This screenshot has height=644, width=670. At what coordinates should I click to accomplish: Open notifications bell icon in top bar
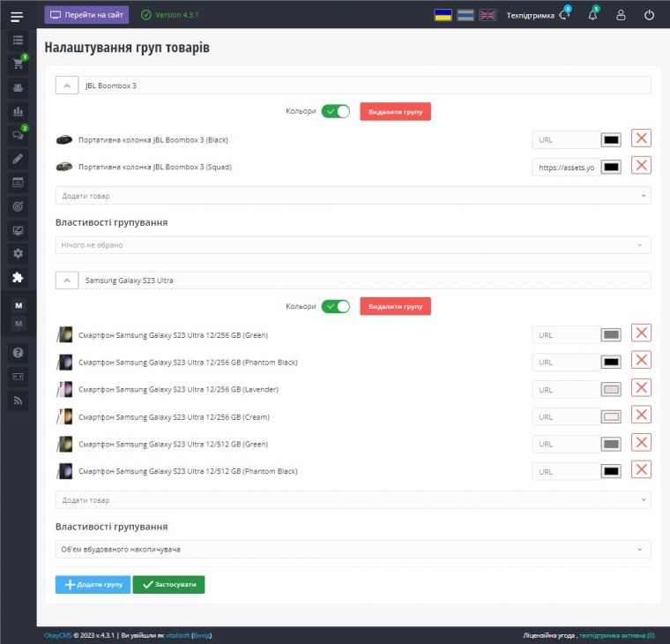(x=592, y=15)
